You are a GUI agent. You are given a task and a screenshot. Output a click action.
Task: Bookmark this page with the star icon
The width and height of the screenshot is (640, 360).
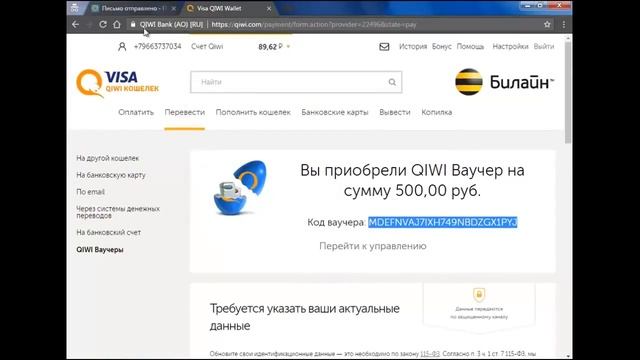[547, 24]
